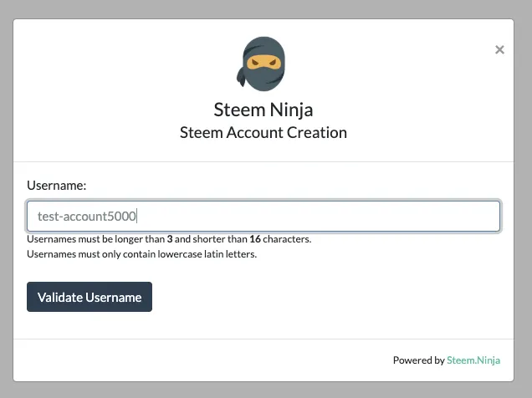This screenshot has width=532, height=398.
Task: Click the word Ninja in main heading
Action: [291, 110]
